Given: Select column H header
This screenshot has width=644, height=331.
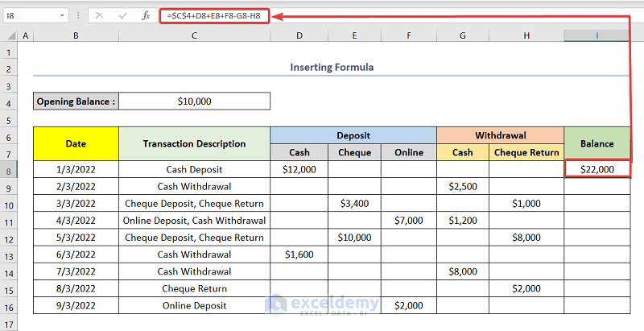Looking at the screenshot, I should click(x=526, y=35).
